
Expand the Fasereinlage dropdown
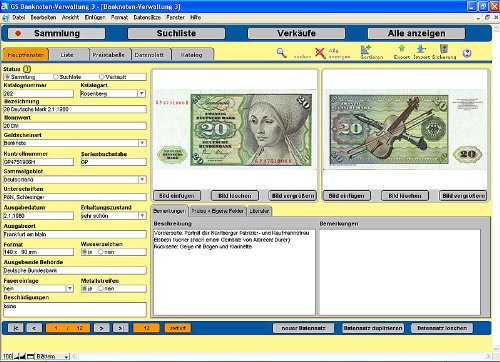[70, 288]
